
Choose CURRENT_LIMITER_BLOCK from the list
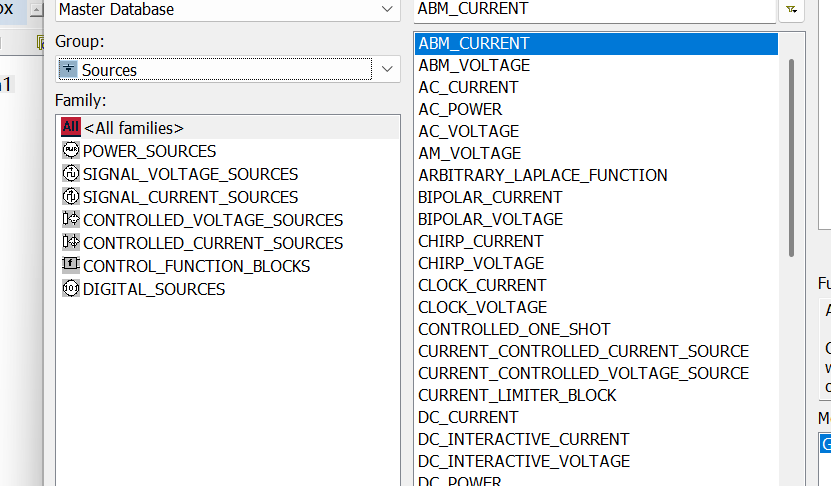[517, 395]
